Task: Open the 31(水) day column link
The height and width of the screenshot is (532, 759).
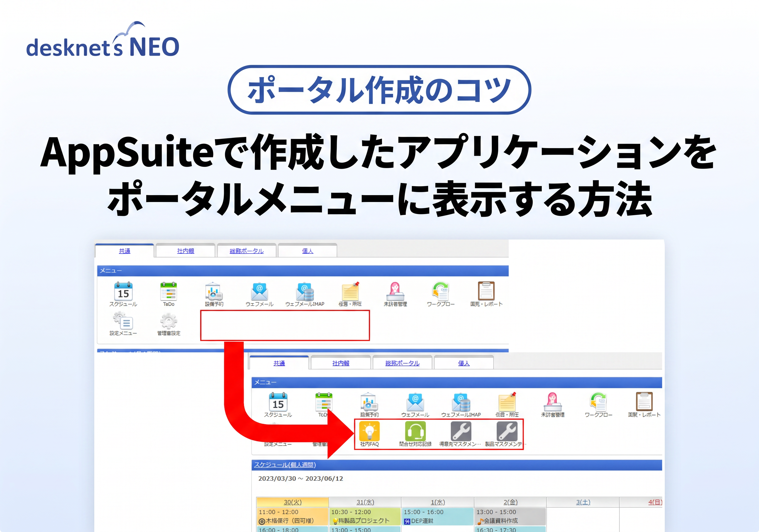Action: tap(365, 502)
